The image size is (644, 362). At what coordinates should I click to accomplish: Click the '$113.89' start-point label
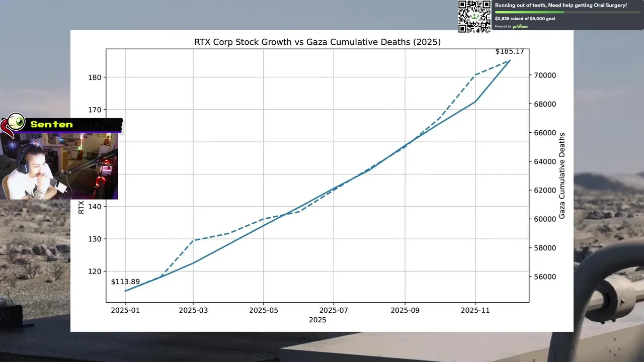125,282
